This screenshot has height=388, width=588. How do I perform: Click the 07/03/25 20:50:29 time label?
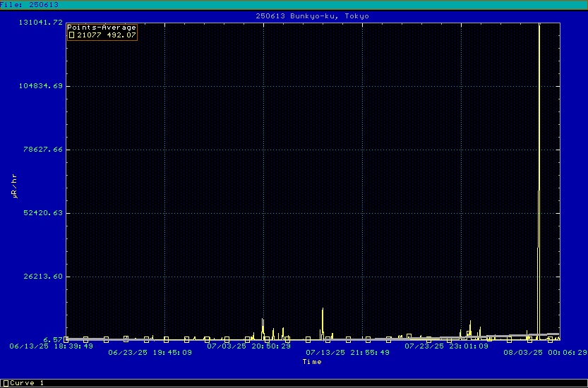pos(248,346)
